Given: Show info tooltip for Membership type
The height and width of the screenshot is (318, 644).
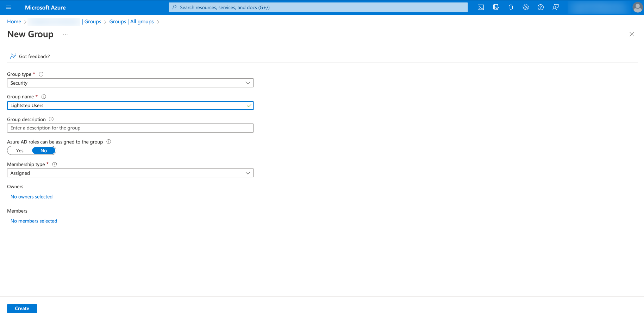Looking at the screenshot, I should tap(55, 164).
